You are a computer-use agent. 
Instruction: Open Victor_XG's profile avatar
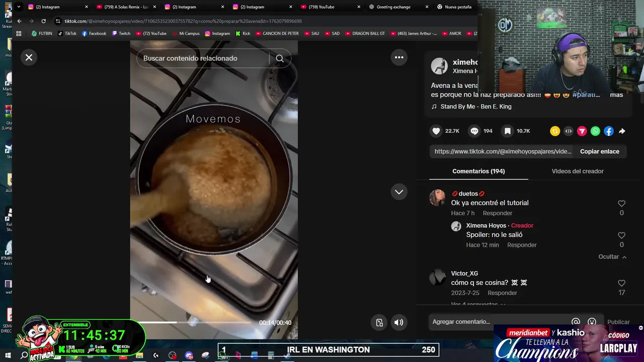[x=437, y=278]
